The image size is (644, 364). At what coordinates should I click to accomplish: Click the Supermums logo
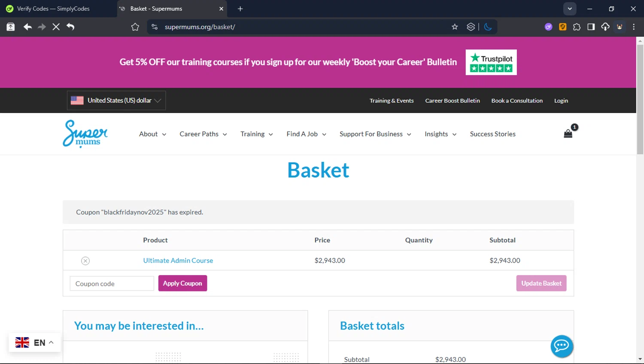coord(85,134)
